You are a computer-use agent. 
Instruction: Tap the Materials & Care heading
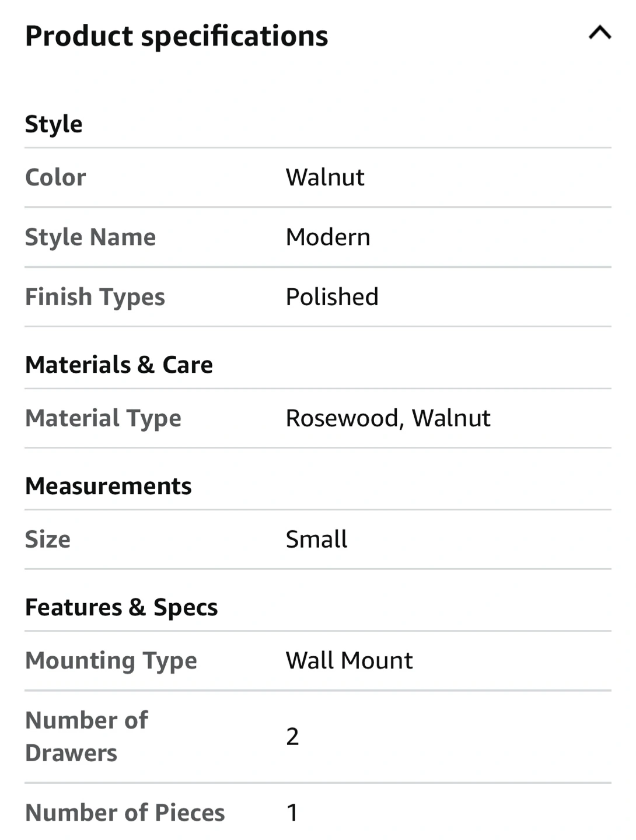119,365
